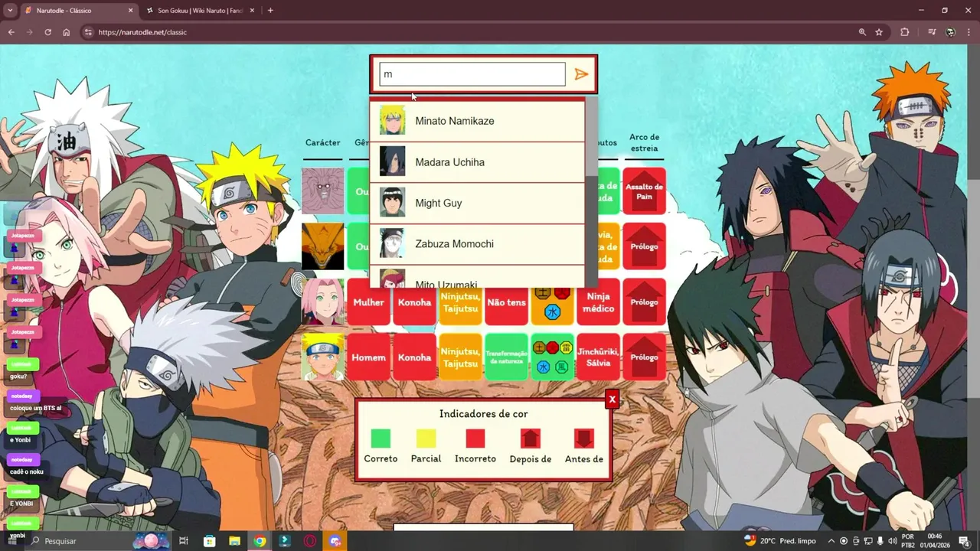Click the Não tens tile
Image resolution: width=980 pixels, height=551 pixels.
tap(506, 302)
